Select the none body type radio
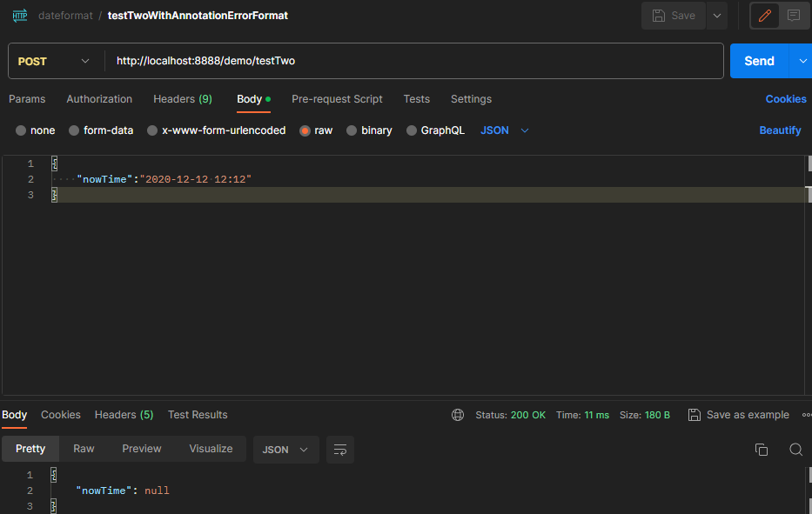The width and height of the screenshot is (812, 514). [21, 130]
